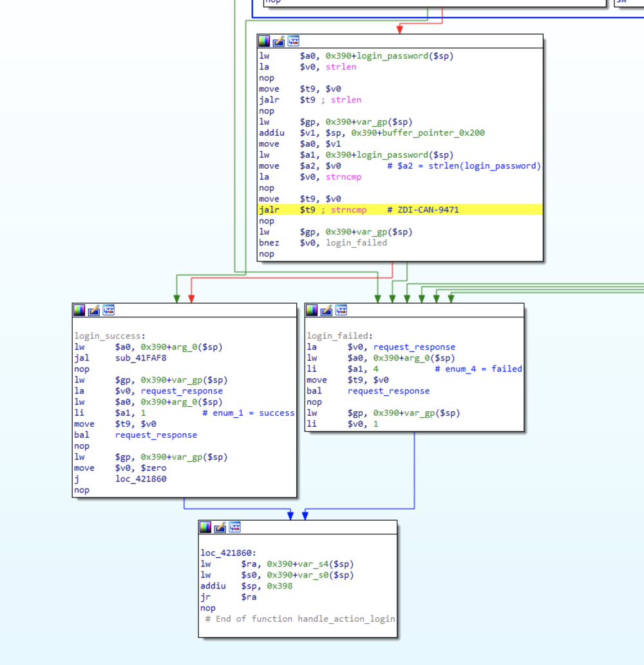Click 'End of function handle_action_login' comment
This screenshot has width=644, height=665.
point(300,619)
